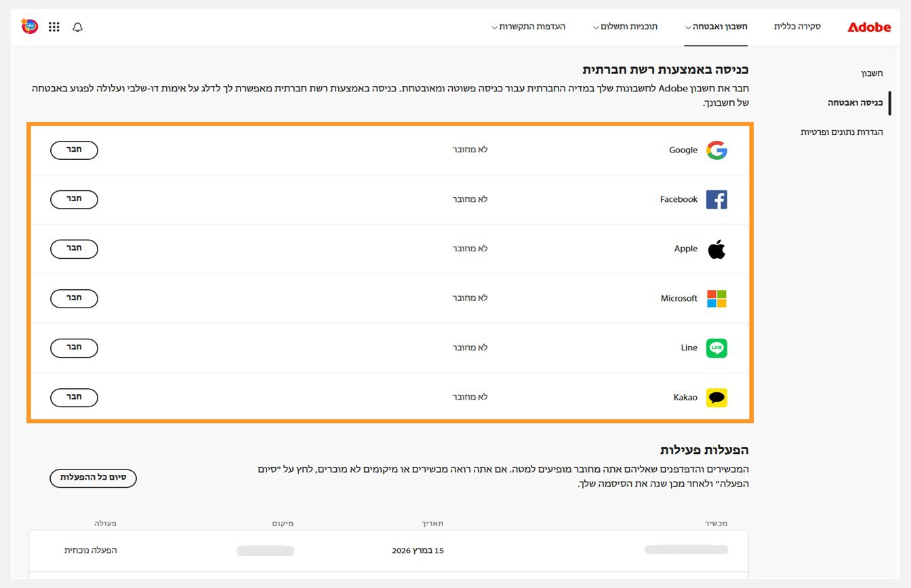Click the Apple logo icon

pyautogui.click(x=716, y=249)
